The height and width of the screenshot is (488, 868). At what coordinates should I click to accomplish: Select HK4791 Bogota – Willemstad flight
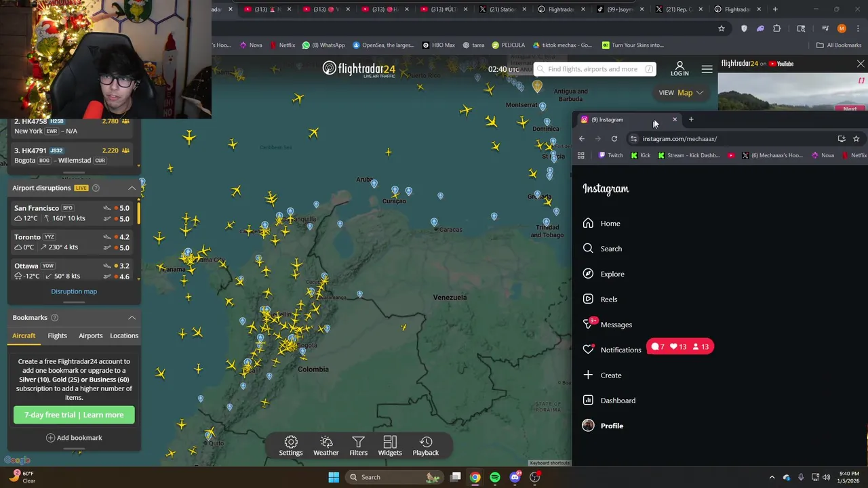pos(72,155)
